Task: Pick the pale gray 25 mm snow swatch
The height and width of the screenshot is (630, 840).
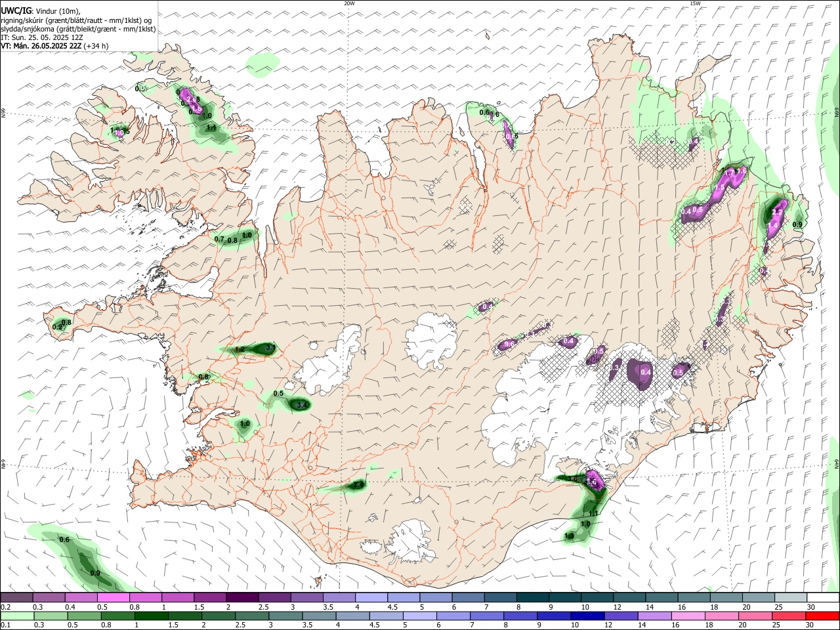Action: 790,598
